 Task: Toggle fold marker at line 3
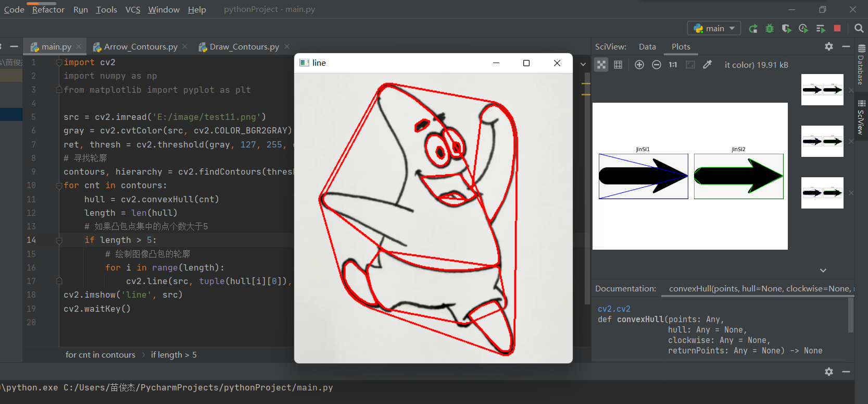tap(59, 90)
